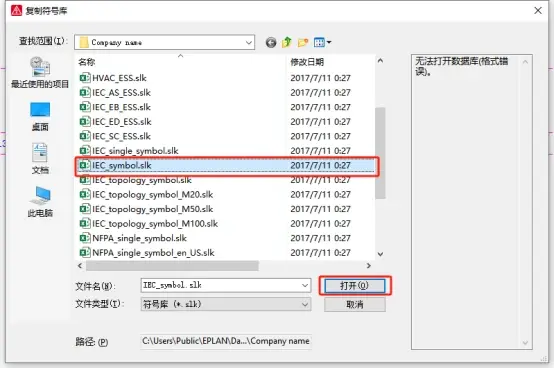
Task: Expand the file type 符号库 dropdown
Action: pyautogui.click(x=305, y=304)
